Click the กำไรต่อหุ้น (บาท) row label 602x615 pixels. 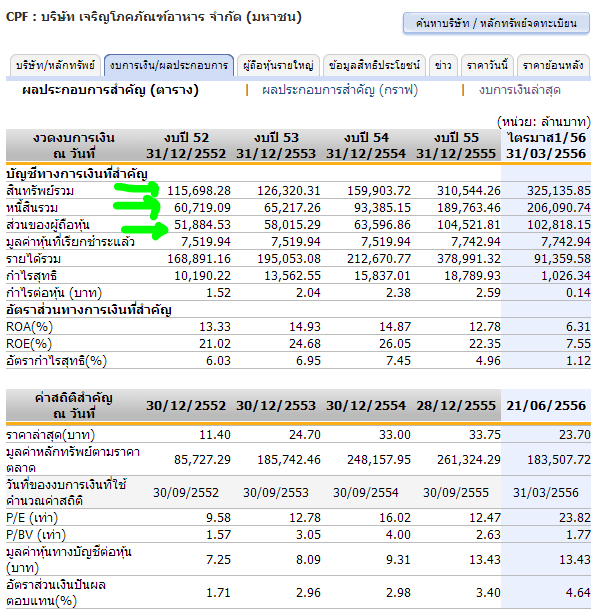pyautogui.click(x=54, y=293)
